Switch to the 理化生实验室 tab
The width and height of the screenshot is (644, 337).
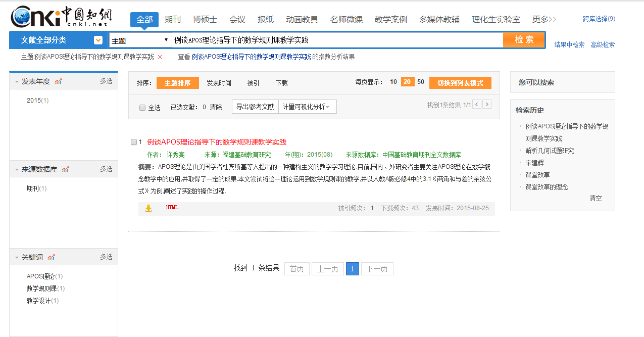[x=496, y=19]
